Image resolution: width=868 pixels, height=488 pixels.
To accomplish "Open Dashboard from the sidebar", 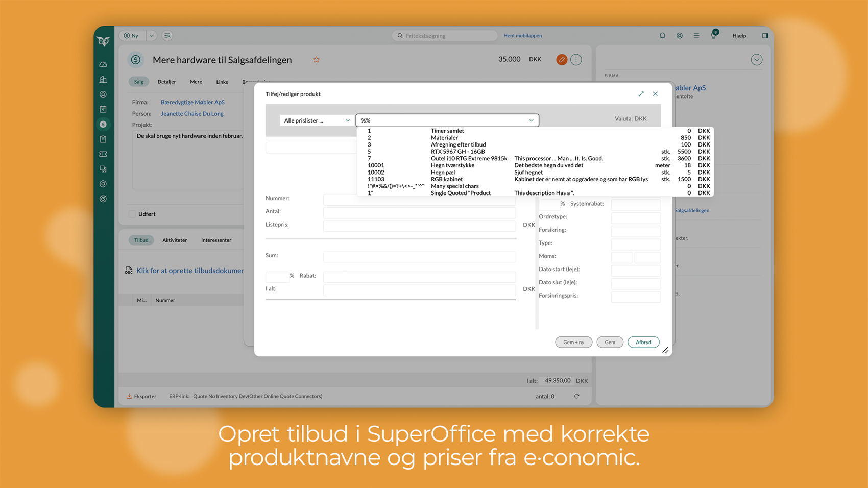I will pyautogui.click(x=103, y=65).
